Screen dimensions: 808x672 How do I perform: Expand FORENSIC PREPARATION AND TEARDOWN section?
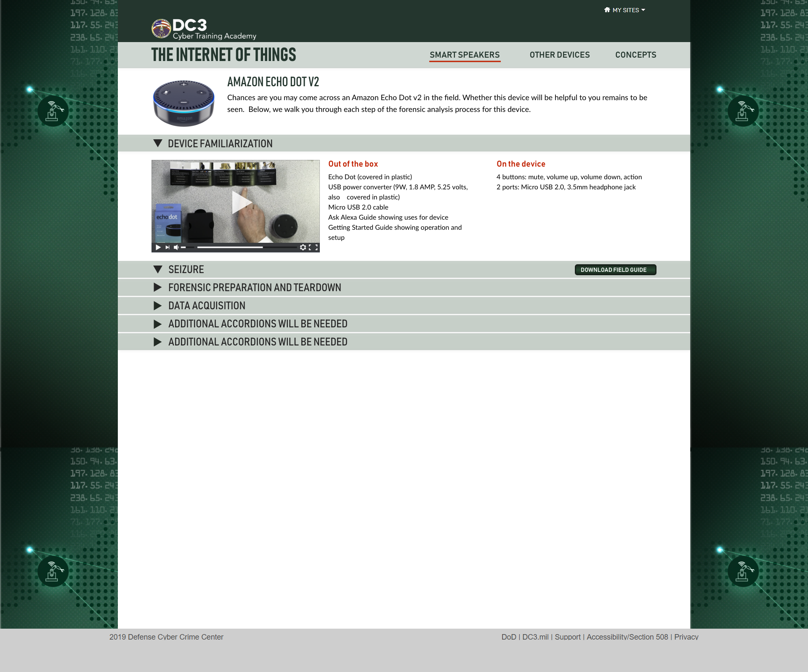coord(404,287)
